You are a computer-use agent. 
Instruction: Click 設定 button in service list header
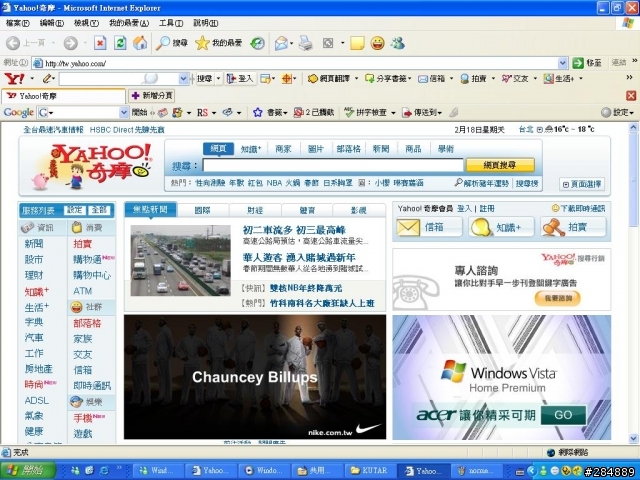click(75, 210)
